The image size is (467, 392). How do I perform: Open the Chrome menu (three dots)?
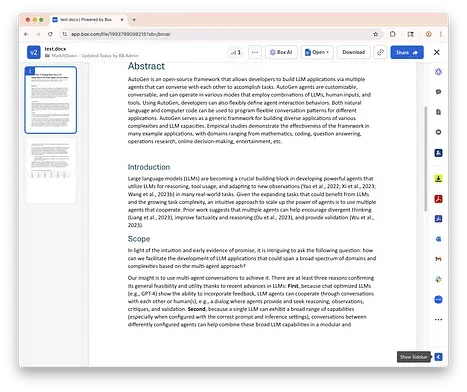pyautogui.click(x=441, y=34)
